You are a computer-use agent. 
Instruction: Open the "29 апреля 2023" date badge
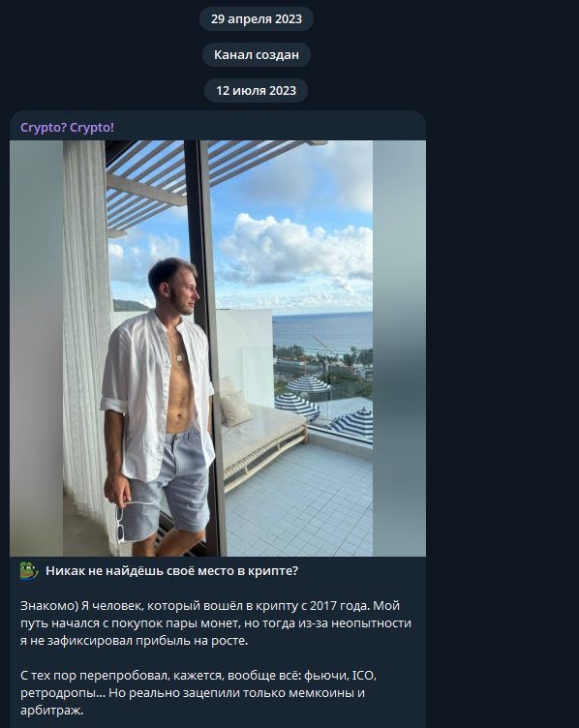point(257,19)
